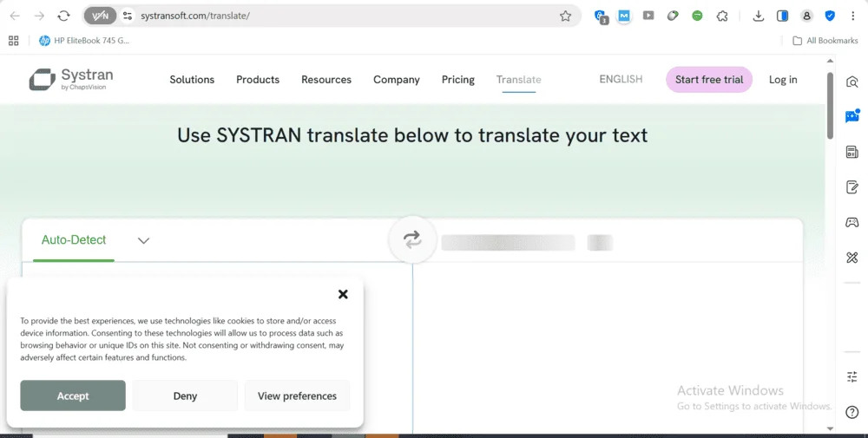
Task: Open sidebar customize sliders icon
Action: click(852, 377)
